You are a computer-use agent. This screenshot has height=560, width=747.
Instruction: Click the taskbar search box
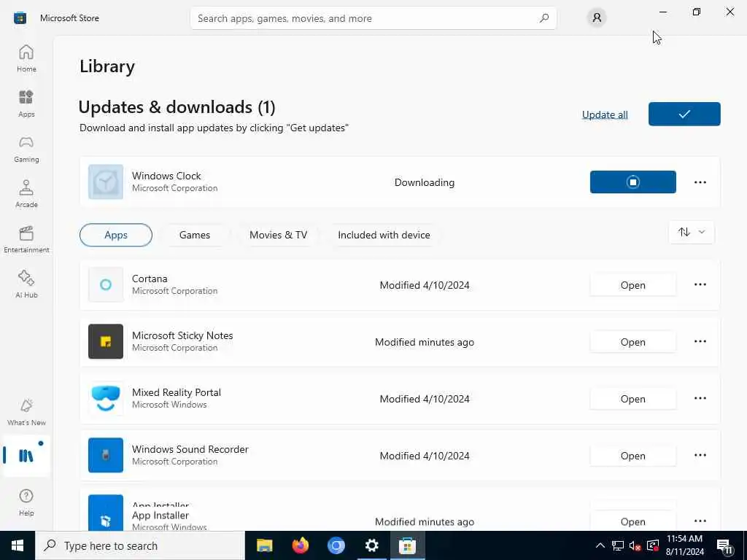[140, 545]
